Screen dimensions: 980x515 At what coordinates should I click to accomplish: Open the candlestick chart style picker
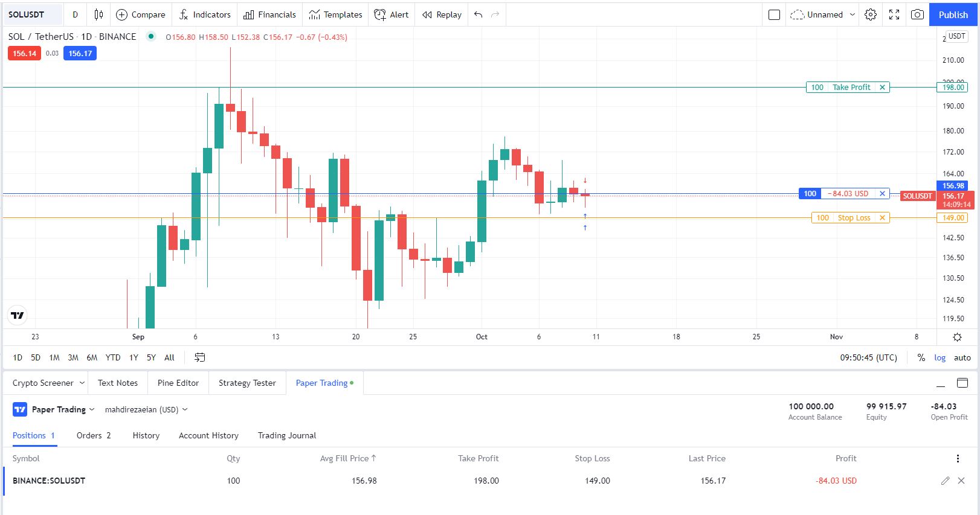point(98,14)
